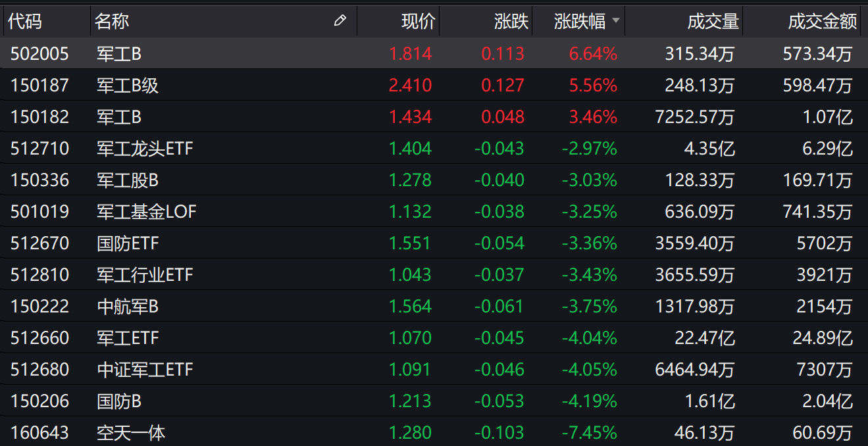Sort by 现价 column header

tap(418, 21)
